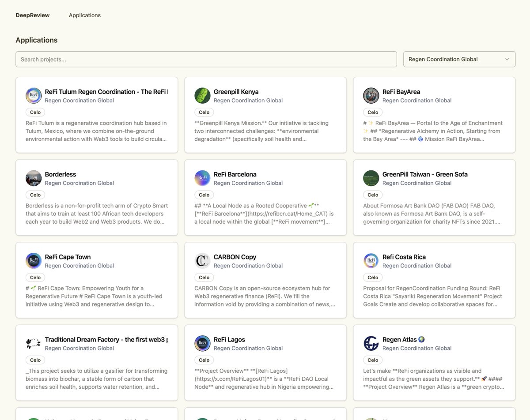Click the Applications page heading

pos(37,40)
